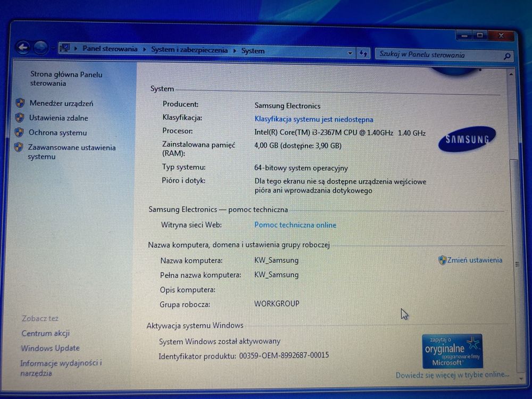The image size is (532, 399).
Task: Click the computer icon in address bar
Action: click(x=65, y=48)
